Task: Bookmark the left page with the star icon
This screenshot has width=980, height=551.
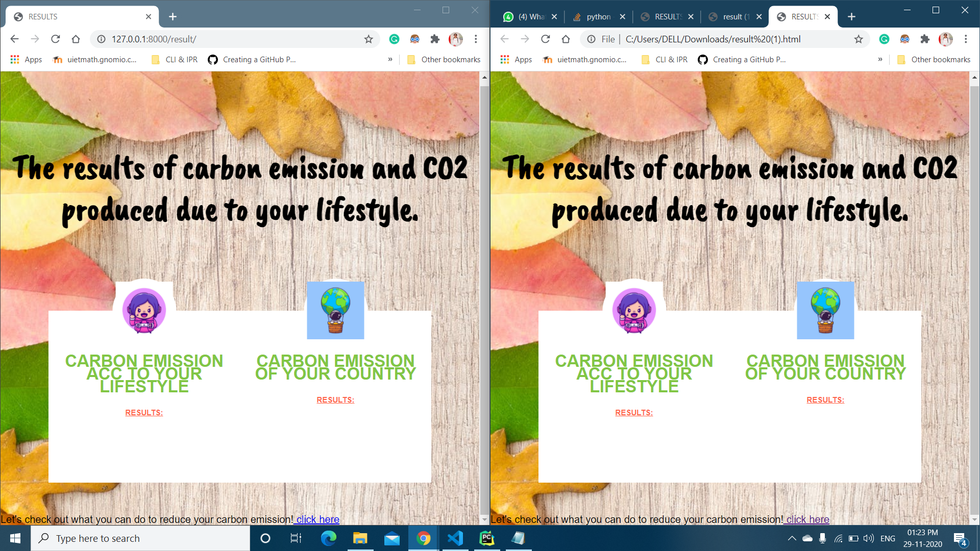Action: [369, 39]
